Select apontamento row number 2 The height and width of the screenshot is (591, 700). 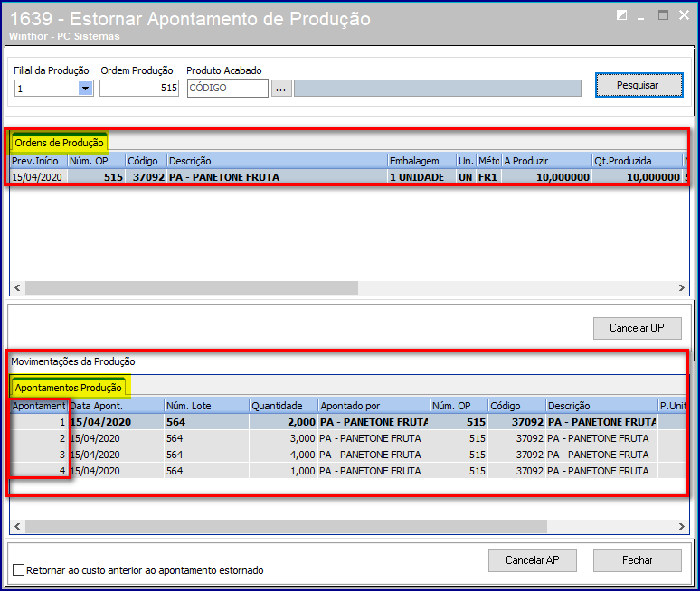(348, 438)
